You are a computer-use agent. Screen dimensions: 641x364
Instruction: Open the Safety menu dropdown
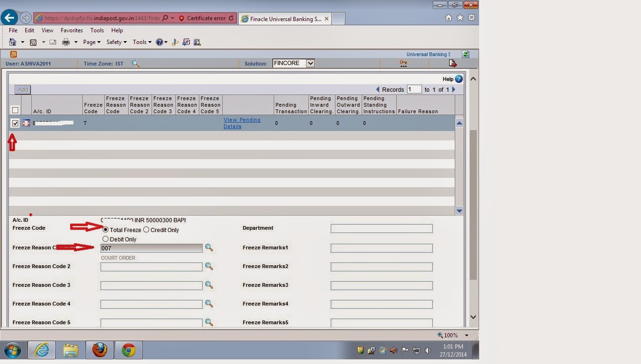pos(116,42)
